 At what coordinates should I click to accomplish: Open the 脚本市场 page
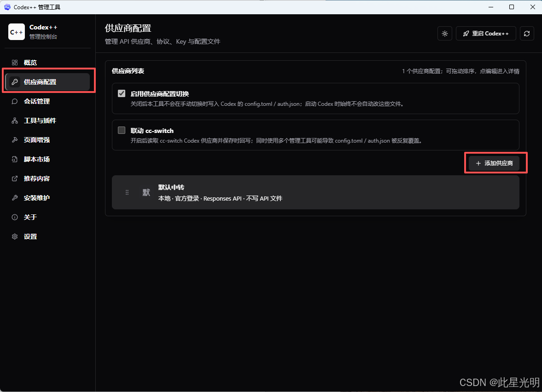(x=47, y=159)
